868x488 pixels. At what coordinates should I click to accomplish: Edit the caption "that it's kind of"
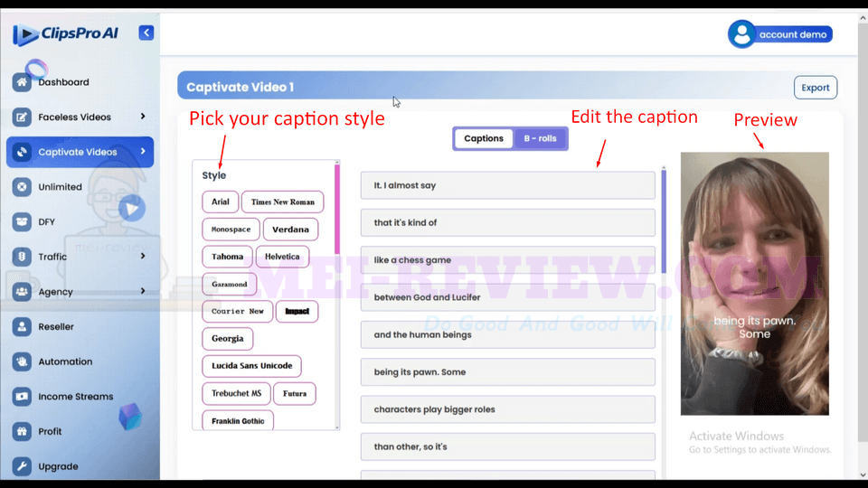[x=507, y=222]
